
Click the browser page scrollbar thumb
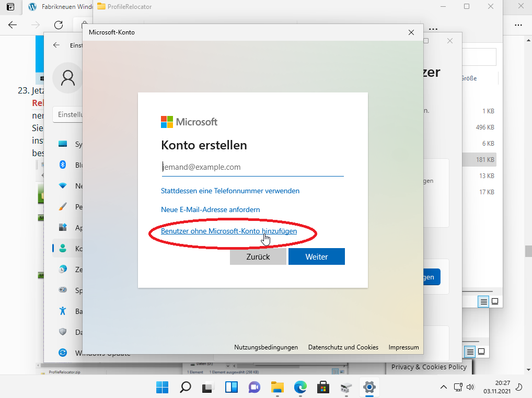pyautogui.click(x=528, y=251)
